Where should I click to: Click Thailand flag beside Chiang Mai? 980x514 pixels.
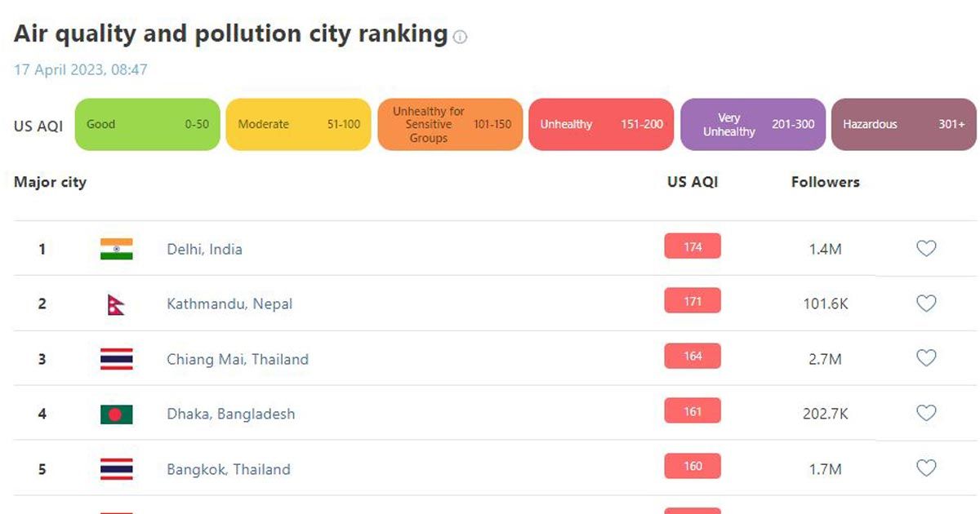[116, 359]
